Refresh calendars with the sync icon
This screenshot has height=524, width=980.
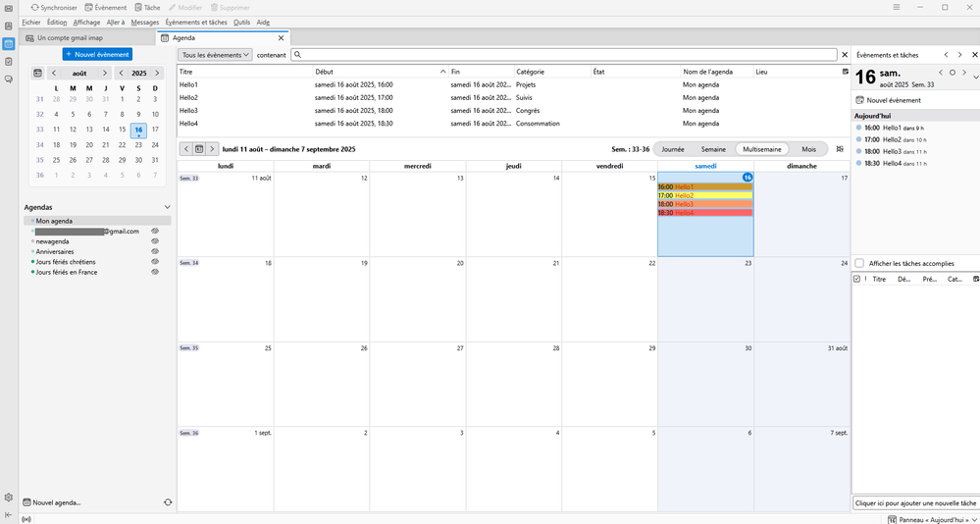[x=168, y=502]
